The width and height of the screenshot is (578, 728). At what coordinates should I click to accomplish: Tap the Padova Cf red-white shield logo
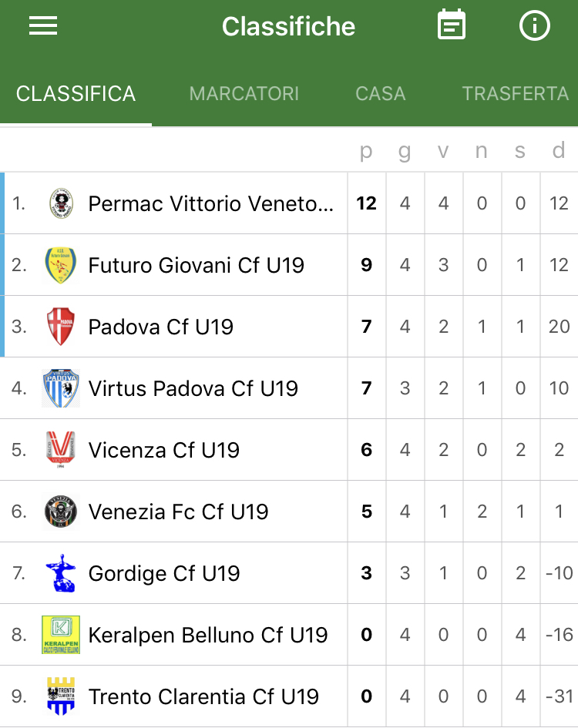point(61,327)
